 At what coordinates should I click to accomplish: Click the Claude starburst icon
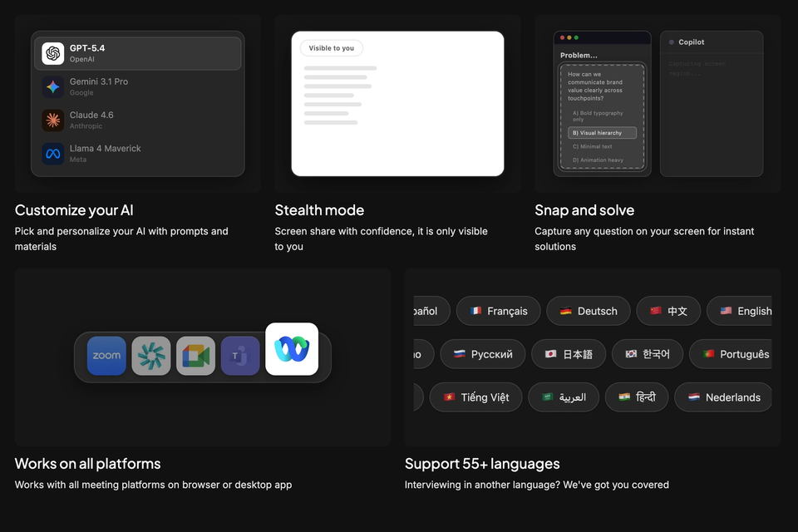point(53,121)
